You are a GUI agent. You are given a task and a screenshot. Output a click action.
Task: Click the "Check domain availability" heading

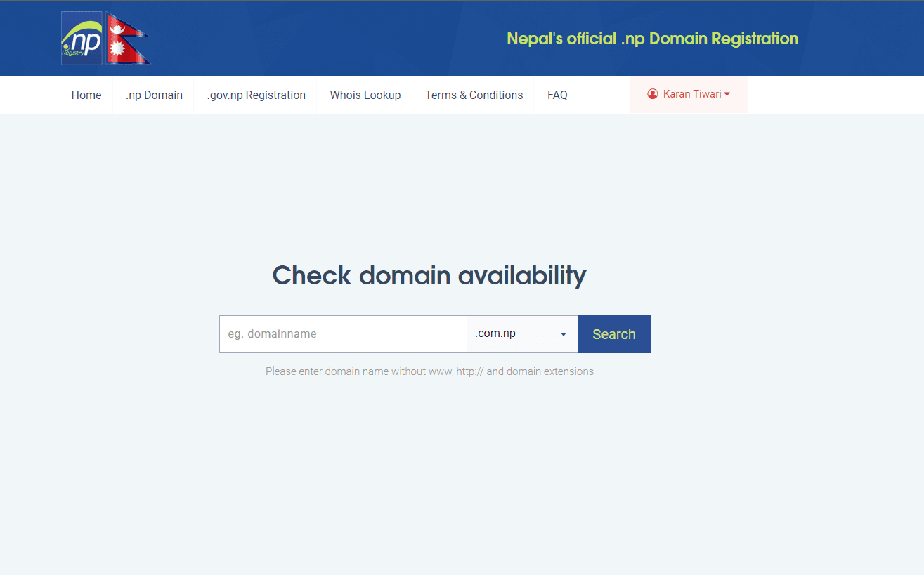coord(429,275)
